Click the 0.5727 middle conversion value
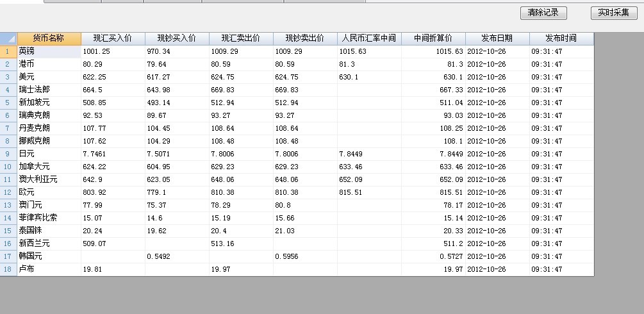This screenshot has height=314, width=644. [433, 256]
